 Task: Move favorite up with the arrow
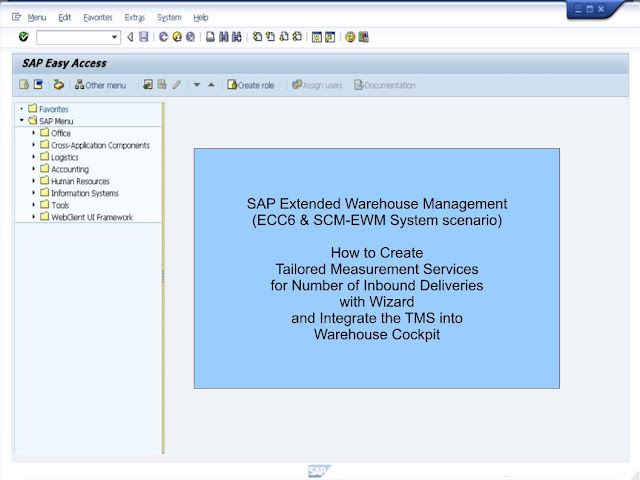pos(211,84)
